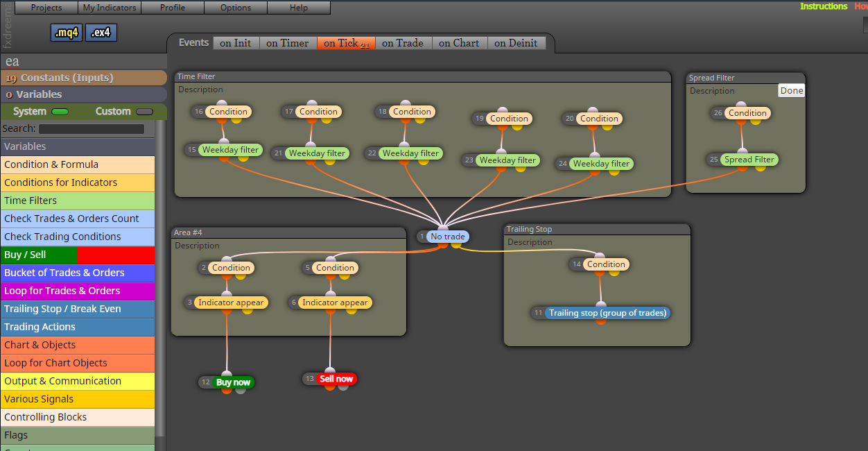Open the Projects menu
Viewport: 868px width, 451px height.
pyautogui.click(x=46, y=8)
